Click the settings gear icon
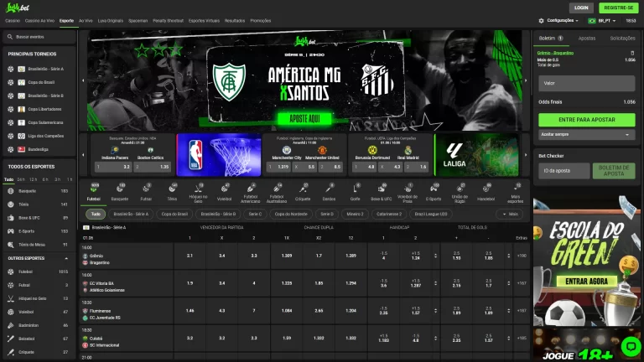Screen dimensions: 644x362 pos(542,20)
